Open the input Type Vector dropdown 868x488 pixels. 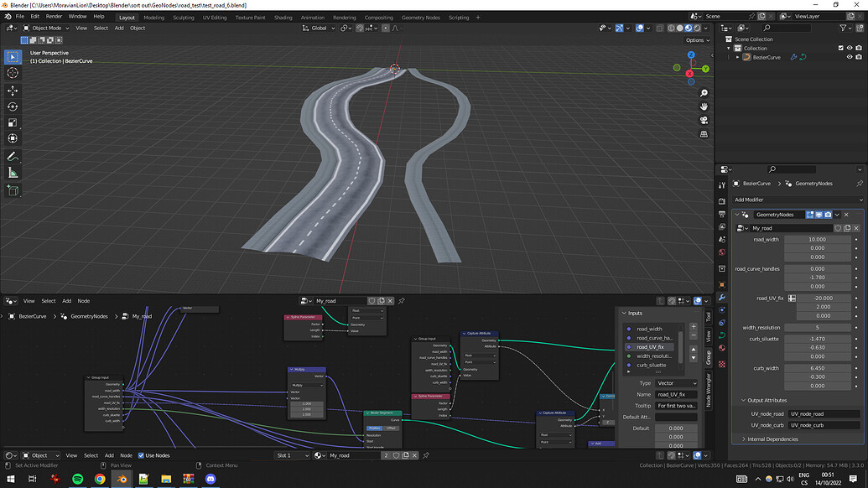click(x=676, y=383)
